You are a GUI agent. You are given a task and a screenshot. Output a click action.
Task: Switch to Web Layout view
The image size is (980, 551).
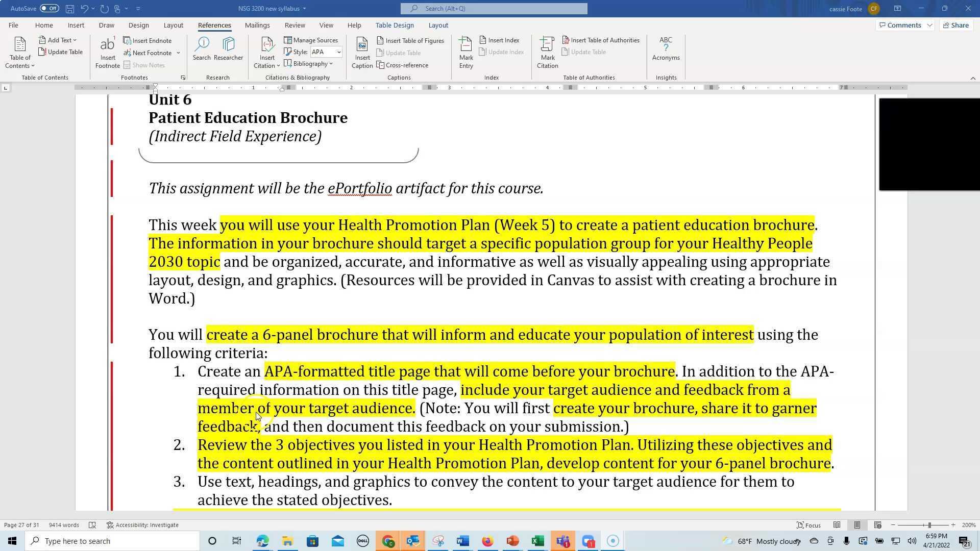877,525
